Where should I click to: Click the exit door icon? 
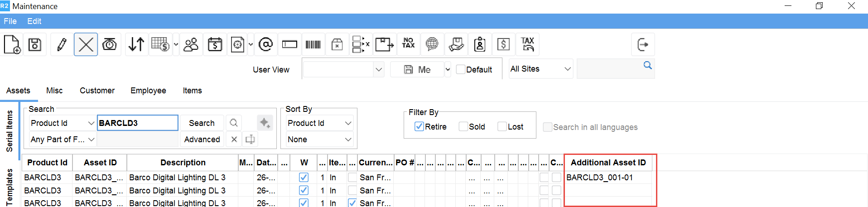coord(642,44)
